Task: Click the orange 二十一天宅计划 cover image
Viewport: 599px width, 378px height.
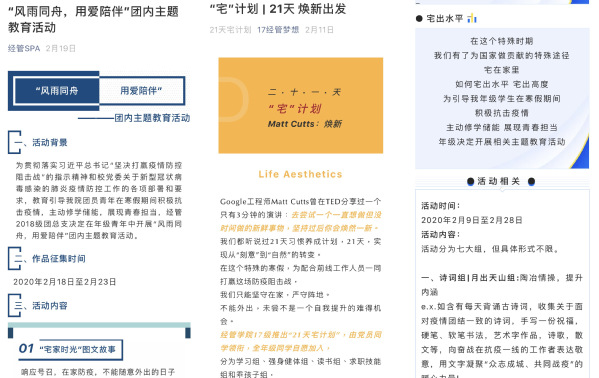Action: tap(301, 105)
